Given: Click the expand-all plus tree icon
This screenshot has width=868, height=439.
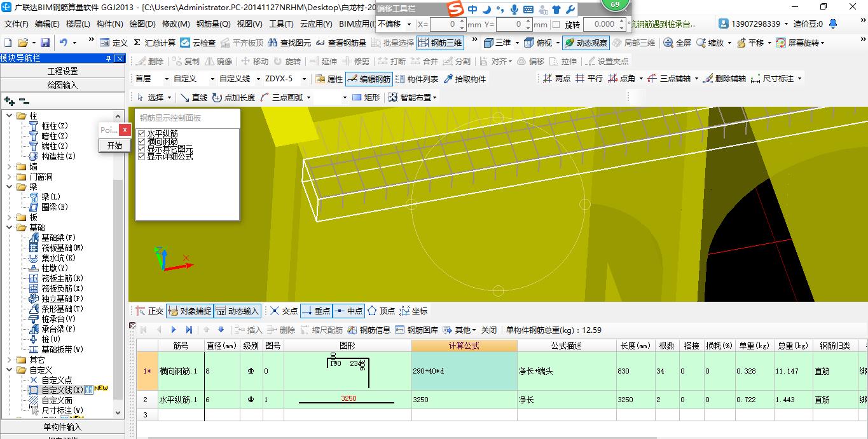Looking at the screenshot, I should (9, 101).
